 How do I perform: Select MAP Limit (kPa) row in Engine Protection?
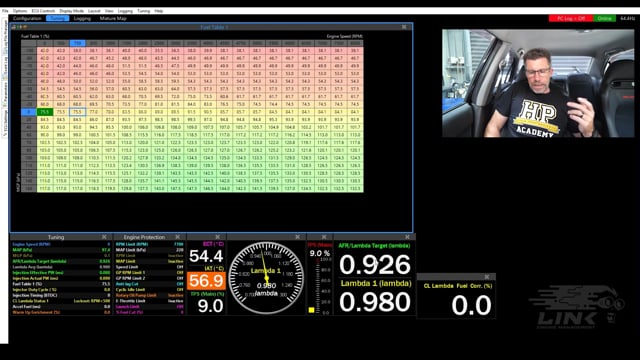pyautogui.click(x=149, y=250)
